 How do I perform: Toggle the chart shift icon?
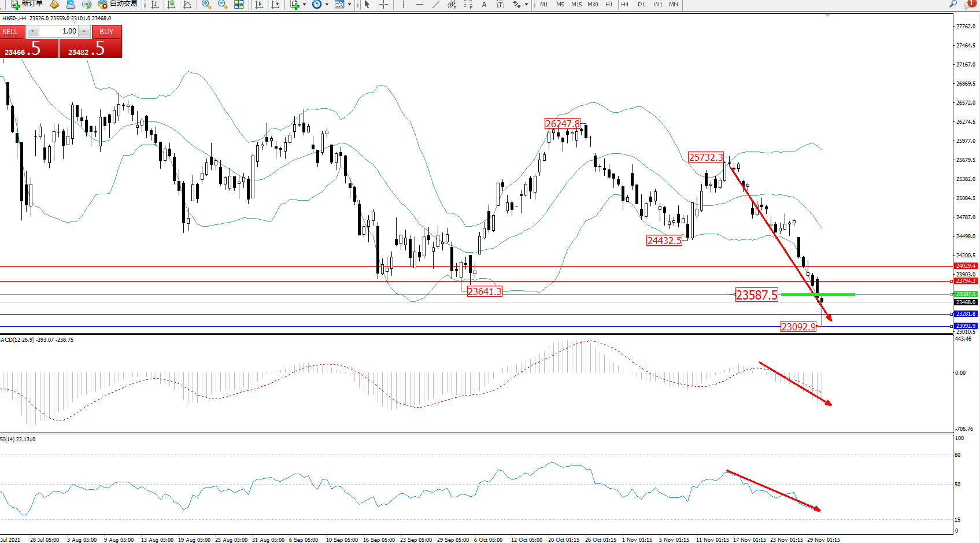click(x=275, y=5)
